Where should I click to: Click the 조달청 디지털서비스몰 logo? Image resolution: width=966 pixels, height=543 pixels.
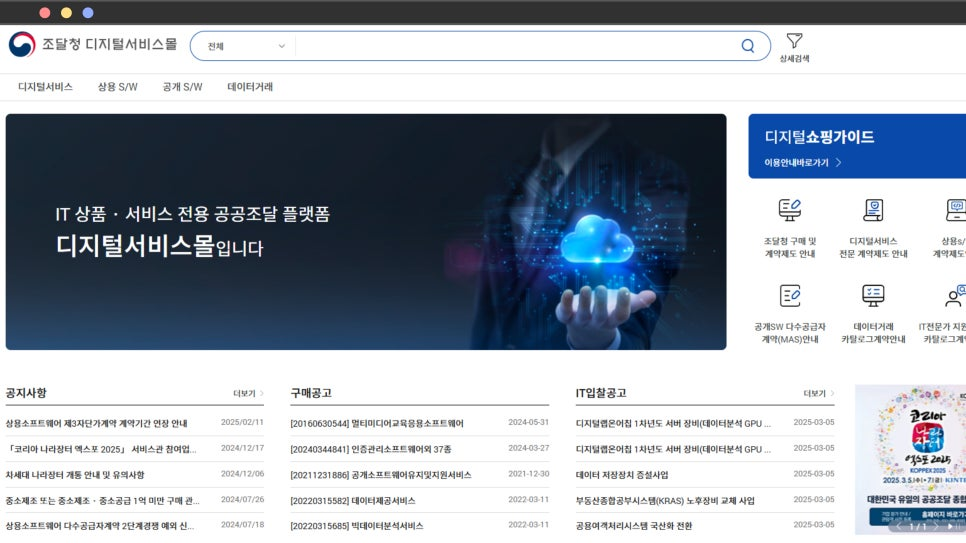click(x=92, y=44)
